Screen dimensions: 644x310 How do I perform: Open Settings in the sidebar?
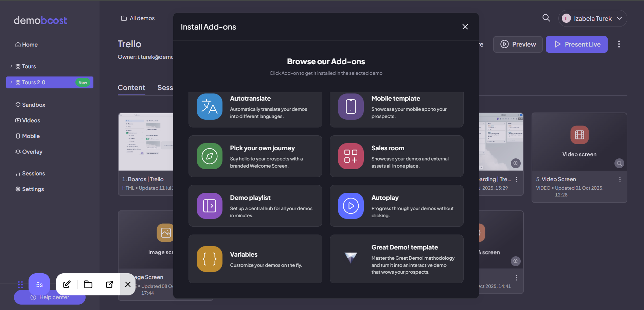pyautogui.click(x=30, y=189)
